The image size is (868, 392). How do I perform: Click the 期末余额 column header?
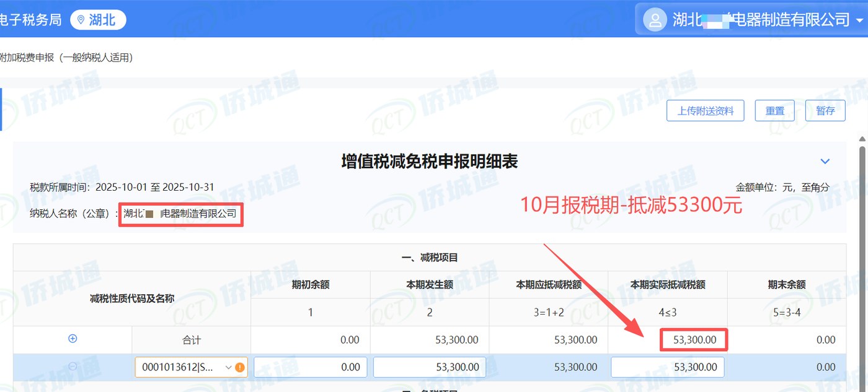(787, 285)
